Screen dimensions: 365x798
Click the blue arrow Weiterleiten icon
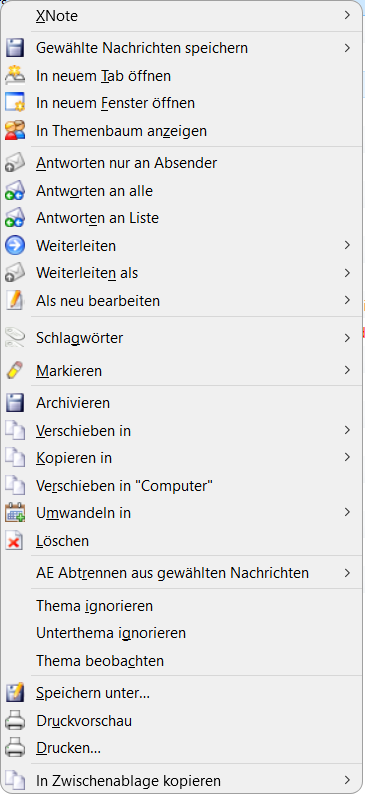coord(15,246)
